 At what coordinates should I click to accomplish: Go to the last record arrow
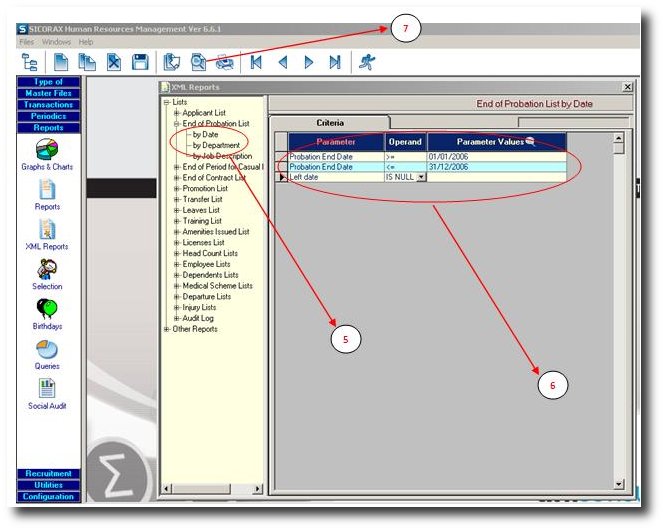335,62
